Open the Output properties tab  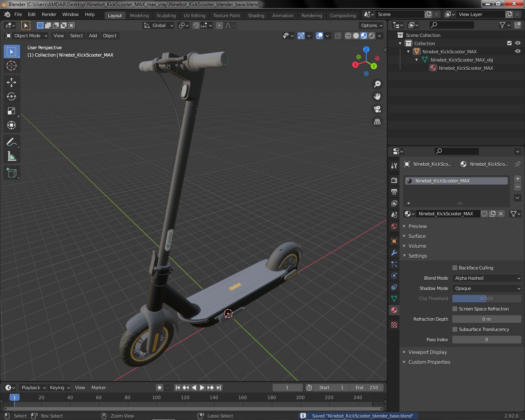(x=394, y=192)
